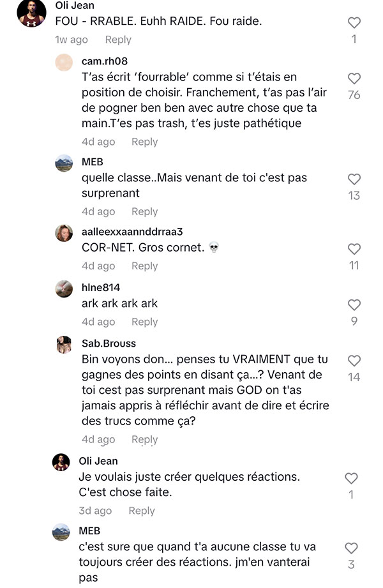The width and height of the screenshot is (383, 588).
Task: Like Oli Jean's reply about réactions
Action: pyautogui.click(x=351, y=478)
